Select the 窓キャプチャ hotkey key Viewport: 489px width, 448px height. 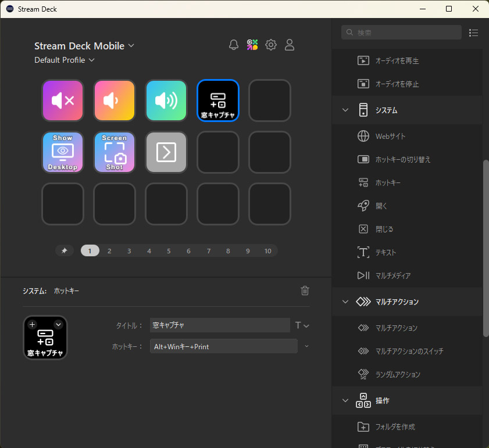[x=218, y=101]
